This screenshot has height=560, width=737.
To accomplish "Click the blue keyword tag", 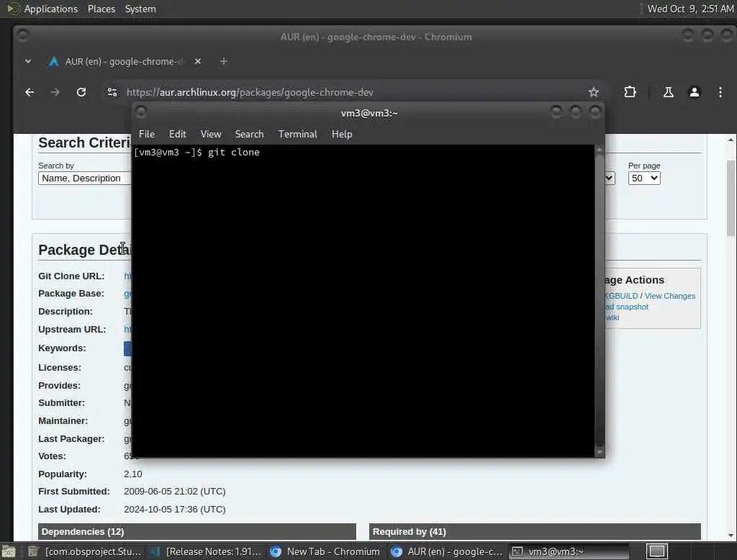I will [x=127, y=348].
